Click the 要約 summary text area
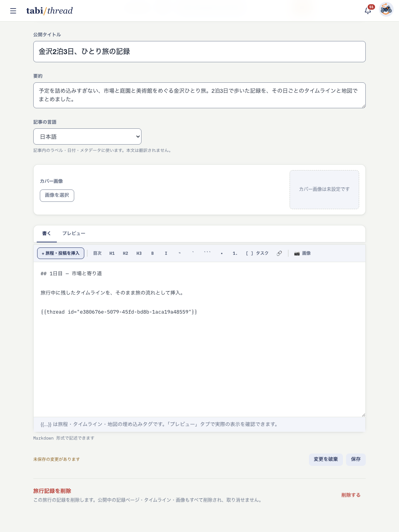 [x=199, y=95]
